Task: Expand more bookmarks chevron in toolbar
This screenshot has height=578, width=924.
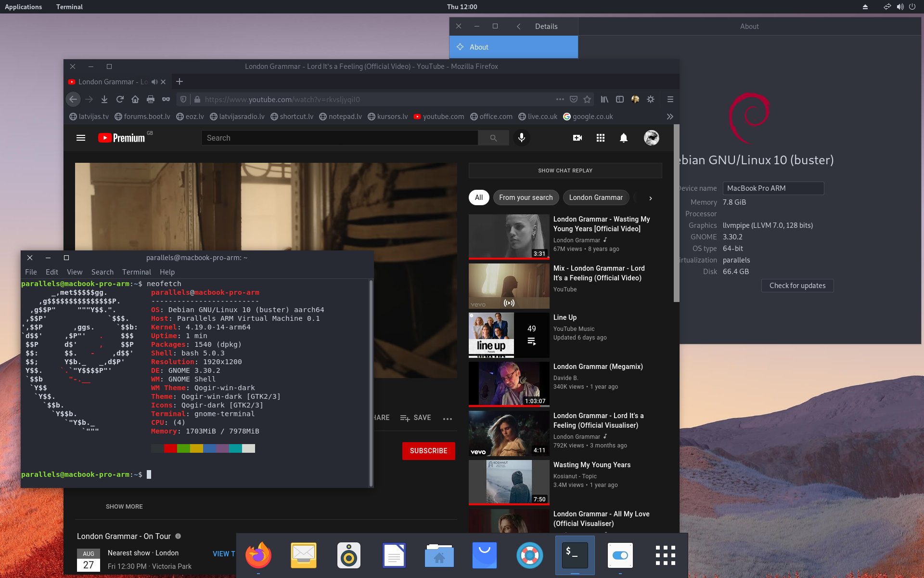Action: pos(670,117)
